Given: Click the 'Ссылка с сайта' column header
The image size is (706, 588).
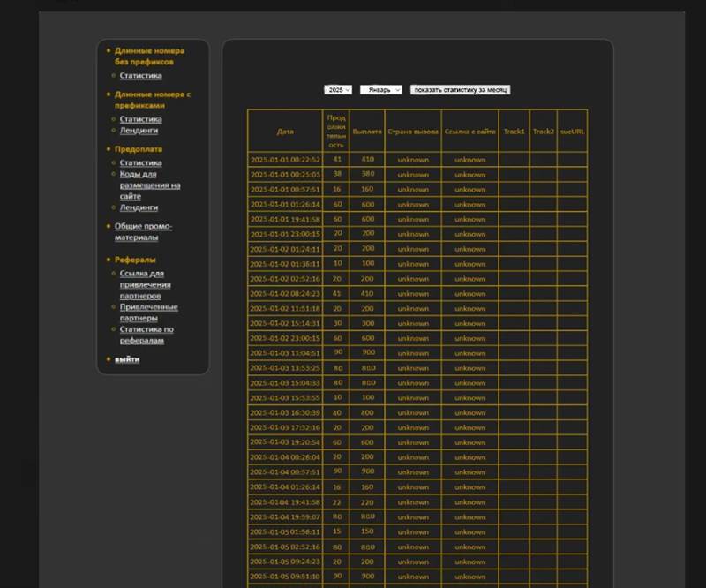Looking at the screenshot, I should 469,132.
